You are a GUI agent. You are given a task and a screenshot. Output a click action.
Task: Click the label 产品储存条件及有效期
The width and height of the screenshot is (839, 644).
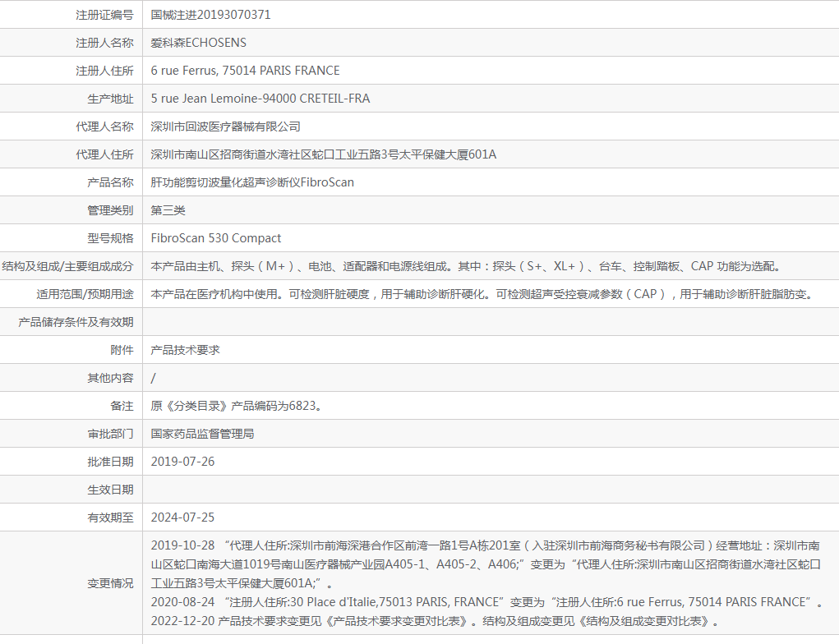(76, 322)
